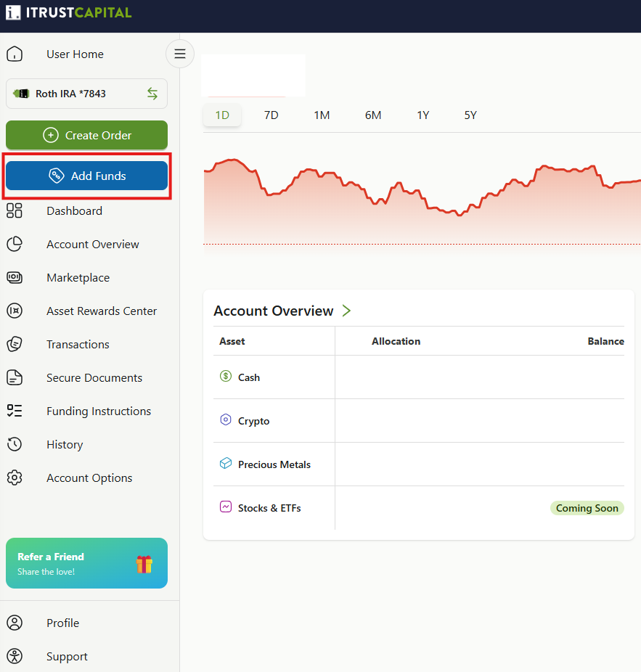The width and height of the screenshot is (641, 672).
Task: Click the Funding Instructions checklist icon
Action: [15, 411]
